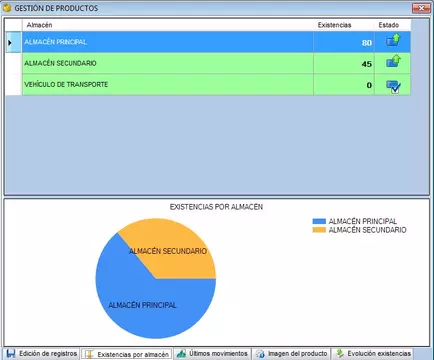This screenshot has width=434, height=360.
Task: Click the blue Almacén Principal legend swatch
Action: [x=319, y=221]
